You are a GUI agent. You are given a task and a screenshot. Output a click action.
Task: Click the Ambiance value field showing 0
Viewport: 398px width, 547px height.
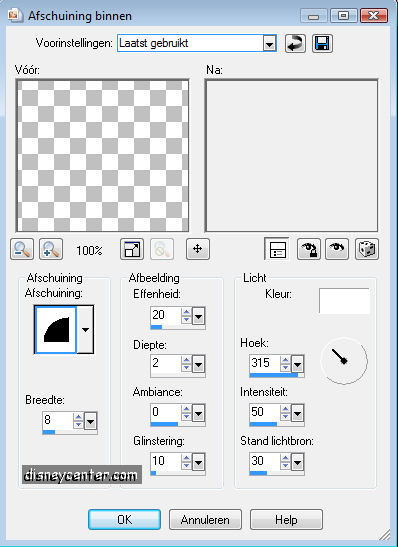click(166, 412)
